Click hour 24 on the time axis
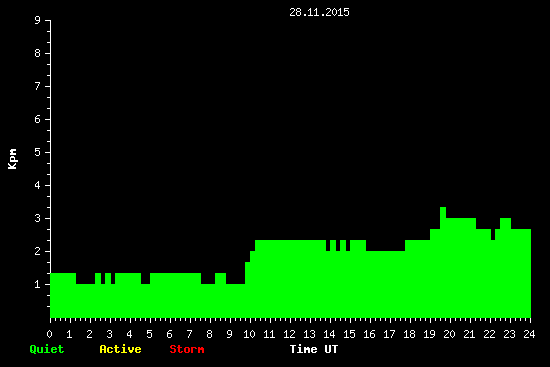This screenshot has height=367, width=550. (x=529, y=334)
